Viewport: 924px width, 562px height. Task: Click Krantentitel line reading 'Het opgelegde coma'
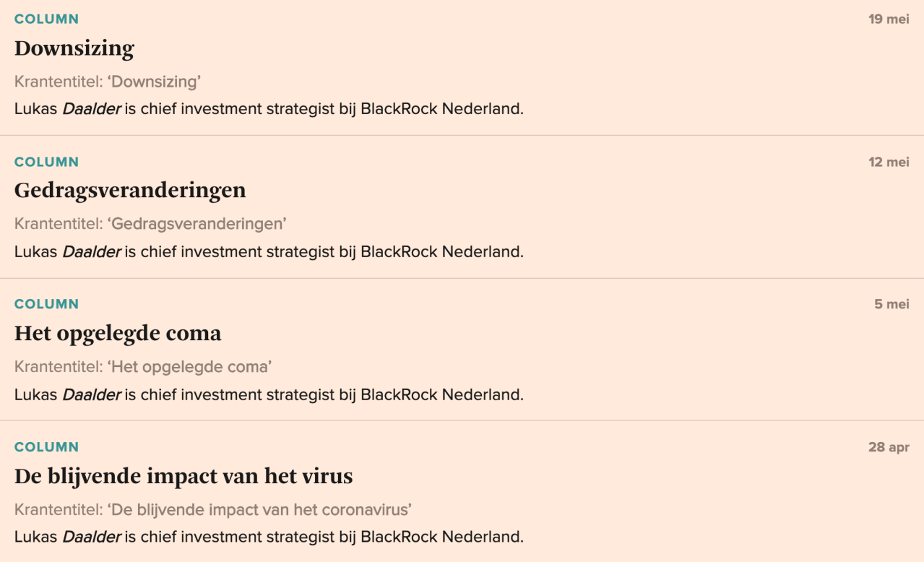[143, 367]
